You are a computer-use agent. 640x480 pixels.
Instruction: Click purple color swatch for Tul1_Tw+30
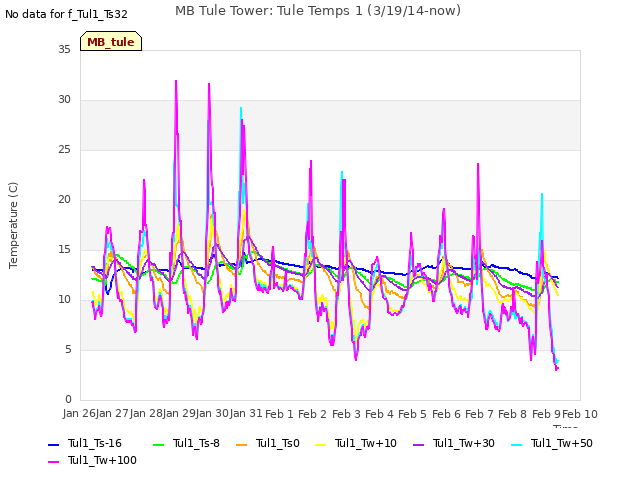[x=419, y=444]
